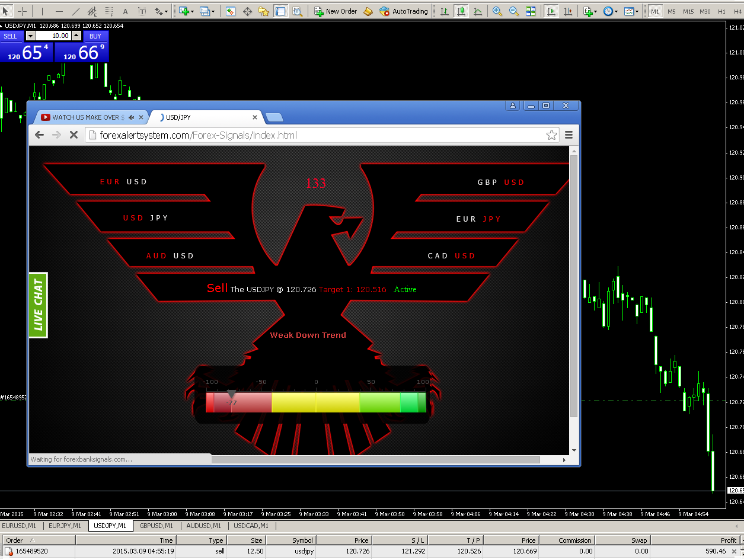744x560 pixels.
Task: Select the text 'A' drawing tool
Action: click(x=125, y=11)
